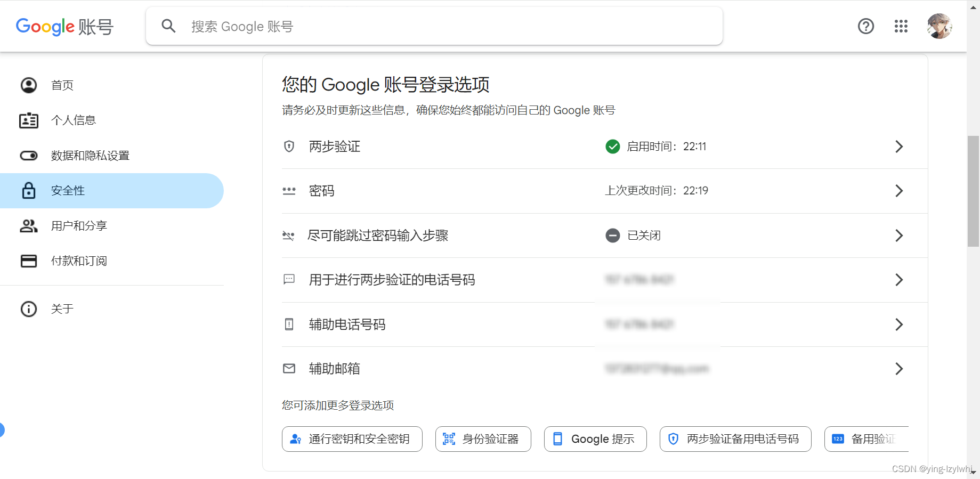Click the 用户和分享 people icon
This screenshot has width=980, height=479.
pyautogui.click(x=29, y=226)
